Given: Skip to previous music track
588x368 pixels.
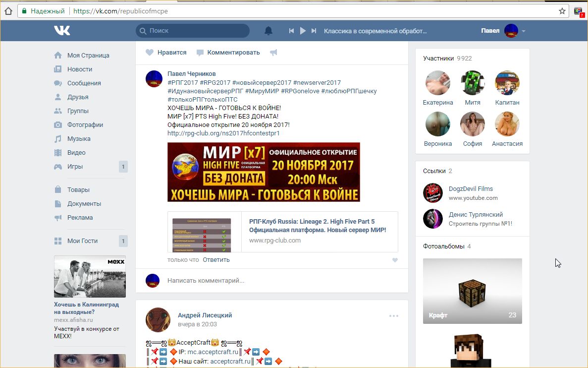Looking at the screenshot, I should [x=291, y=31].
